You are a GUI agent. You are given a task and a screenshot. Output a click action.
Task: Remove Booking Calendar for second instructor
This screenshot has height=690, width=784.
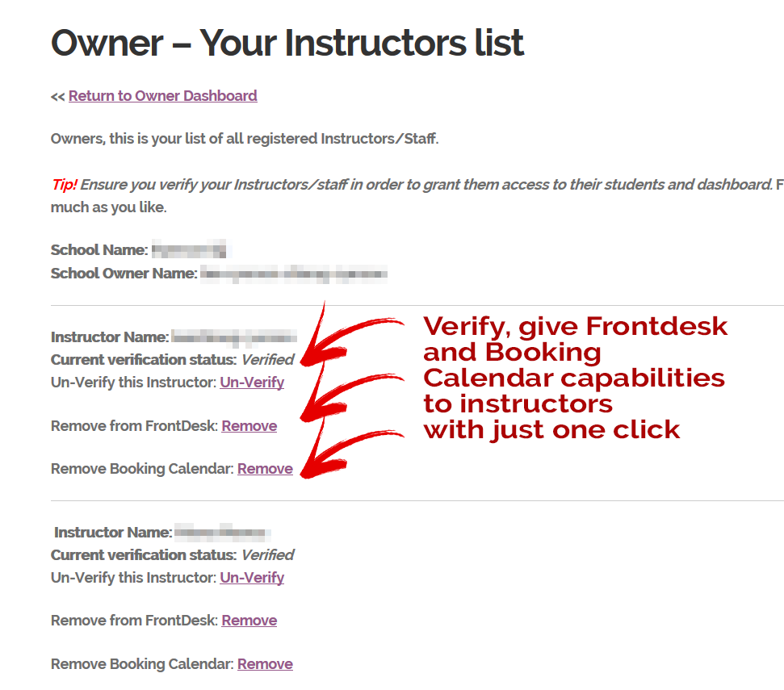pos(265,664)
